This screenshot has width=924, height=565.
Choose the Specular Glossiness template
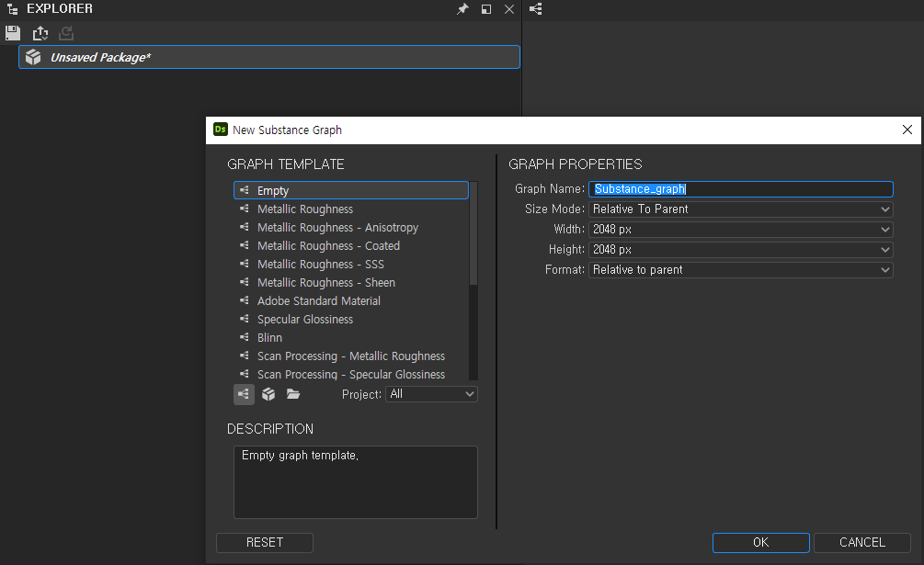coord(351,319)
